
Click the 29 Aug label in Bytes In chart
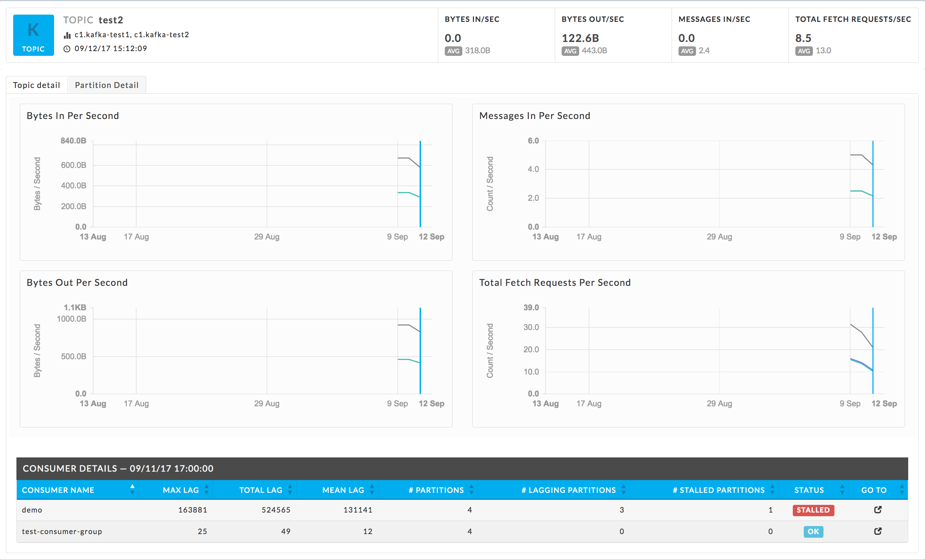tap(267, 237)
